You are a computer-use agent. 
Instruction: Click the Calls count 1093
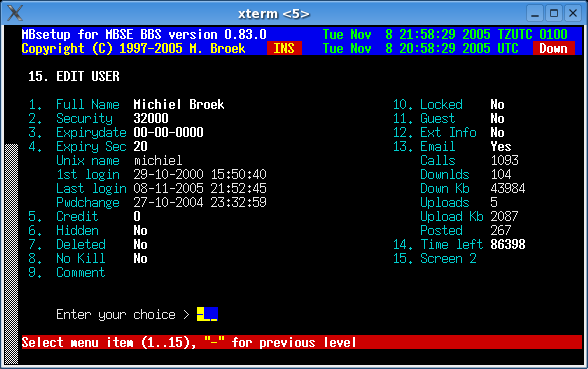click(x=504, y=160)
